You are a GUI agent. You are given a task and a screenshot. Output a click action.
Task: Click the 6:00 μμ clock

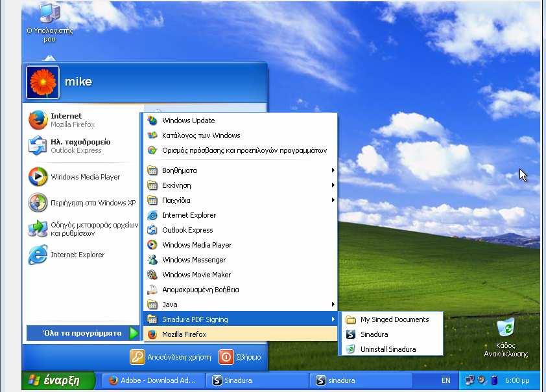[x=517, y=380]
